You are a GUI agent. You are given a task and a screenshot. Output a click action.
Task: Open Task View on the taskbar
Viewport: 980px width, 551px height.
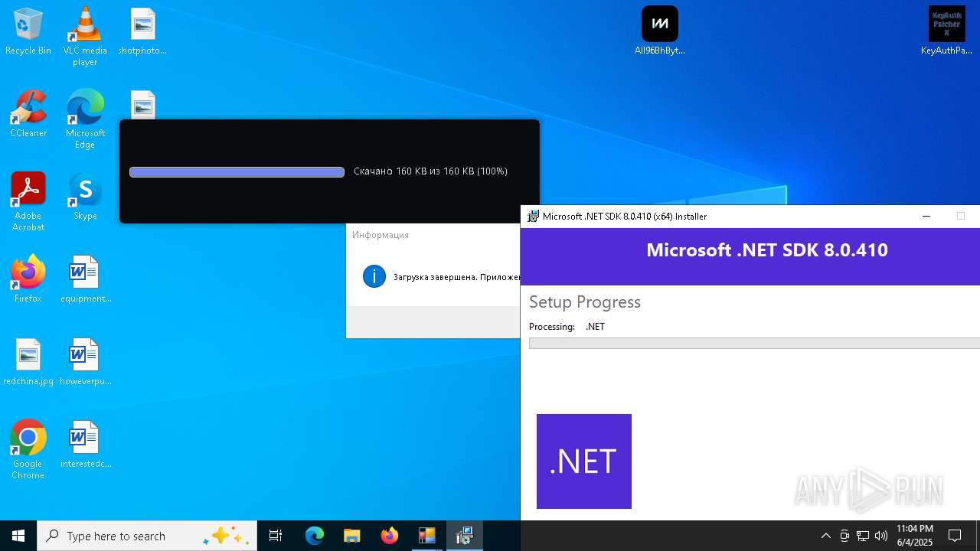click(x=276, y=536)
